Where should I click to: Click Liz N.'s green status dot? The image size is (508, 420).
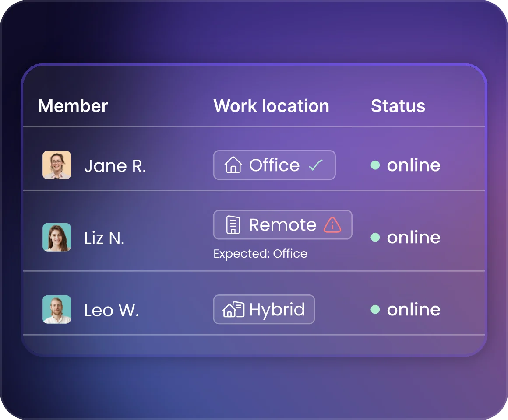375,237
